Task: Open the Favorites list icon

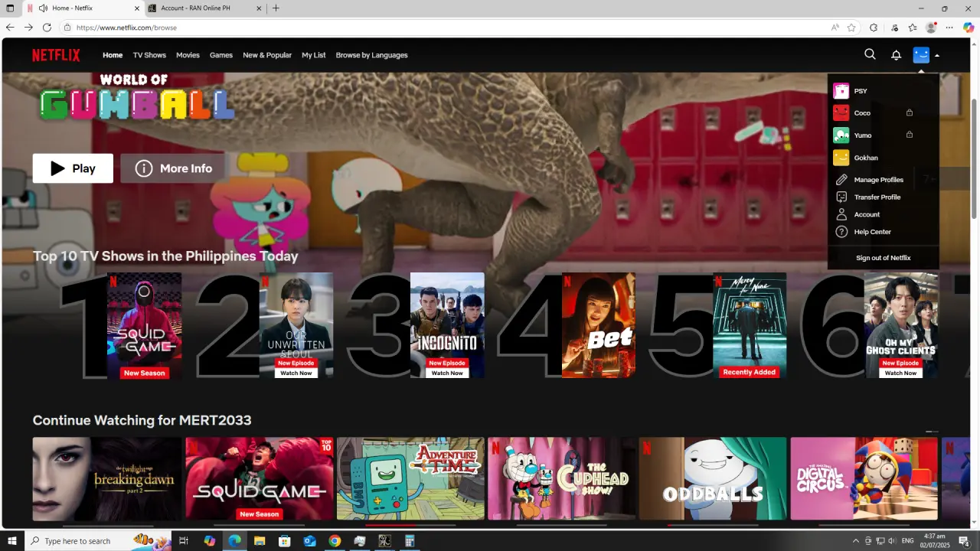Action: [913, 28]
